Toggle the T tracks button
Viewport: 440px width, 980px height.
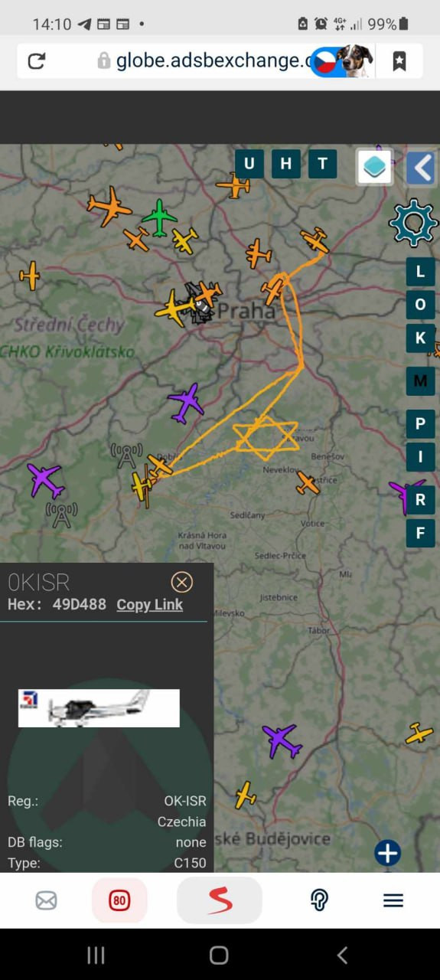click(x=323, y=164)
